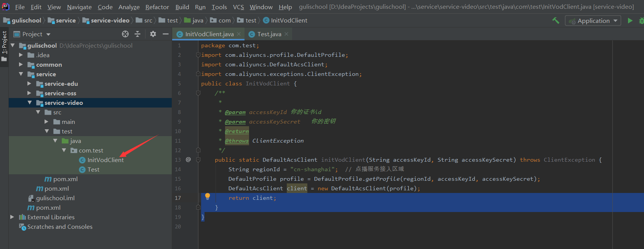The image size is (644, 249).
Task: Open the VCS menu
Action: (238, 7)
